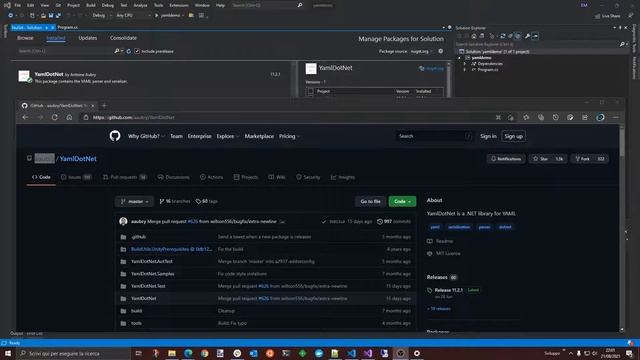
Task: Open the Debug configuration dropdown
Action: pyautogui.click(x=102, y=16)
